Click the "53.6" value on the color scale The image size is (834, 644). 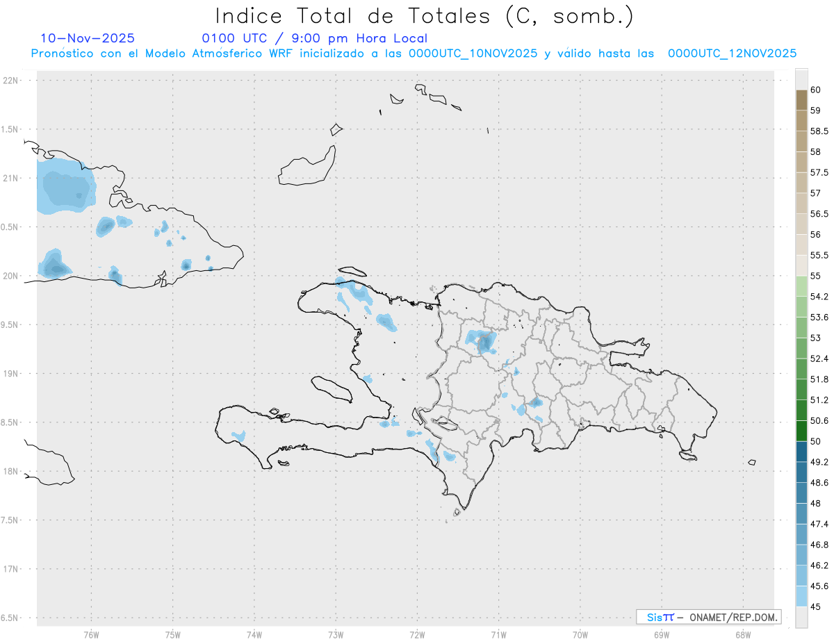click(x=819, y=317)
